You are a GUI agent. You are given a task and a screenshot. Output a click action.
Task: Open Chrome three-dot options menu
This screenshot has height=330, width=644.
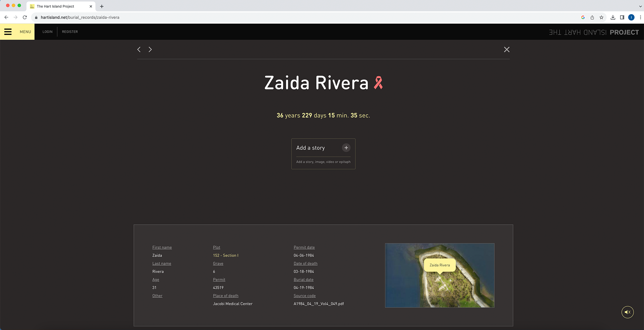tap(640, 17)
